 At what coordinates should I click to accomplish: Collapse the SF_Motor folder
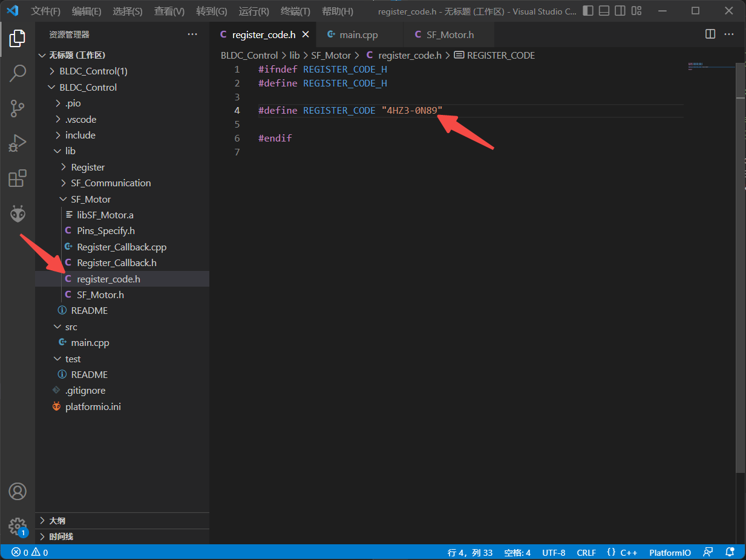click(x=91, y=199)
